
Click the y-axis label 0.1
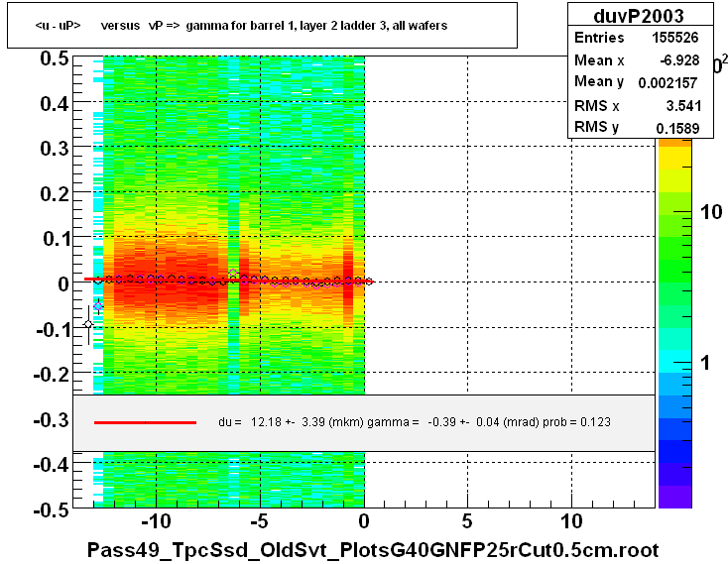pyautogui.click(x=56, y=239)
